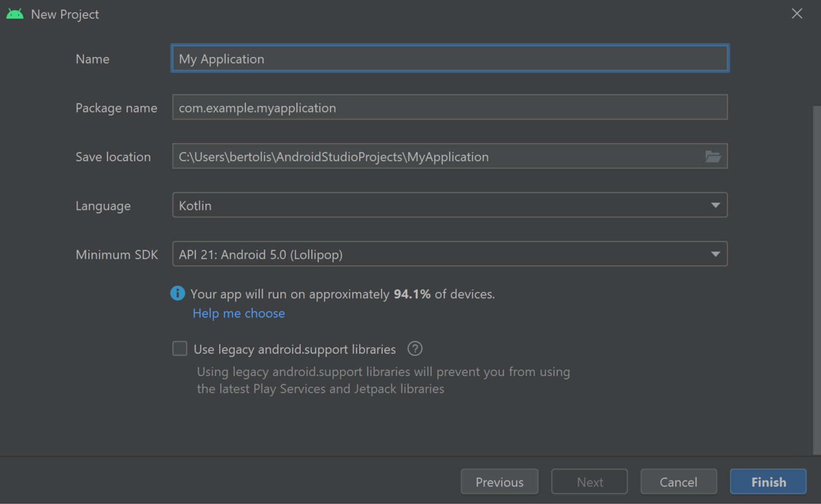The height and width of the screenshot is (504, 821).
Task: Click the blue info icon beside device percentage
Action: pos(178,293)
